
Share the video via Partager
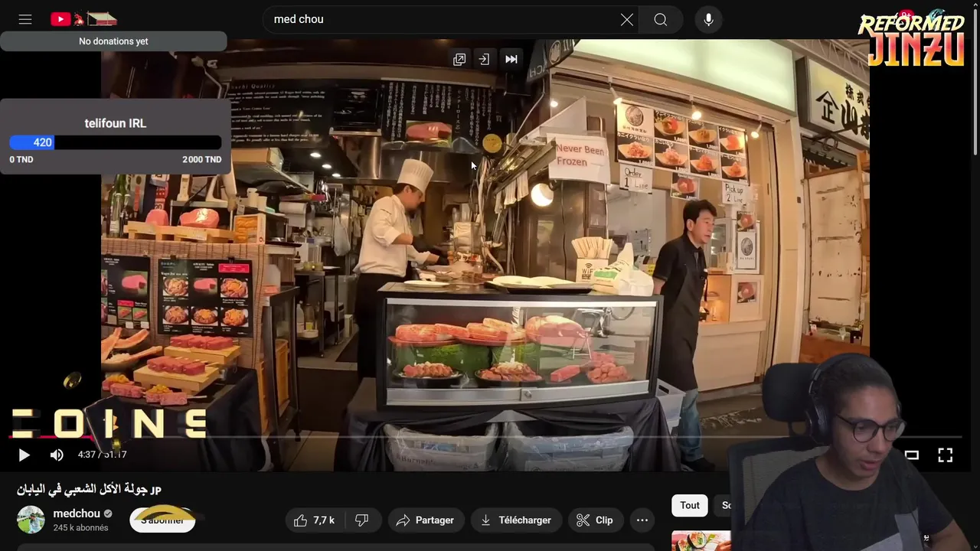tap(426, 520)
